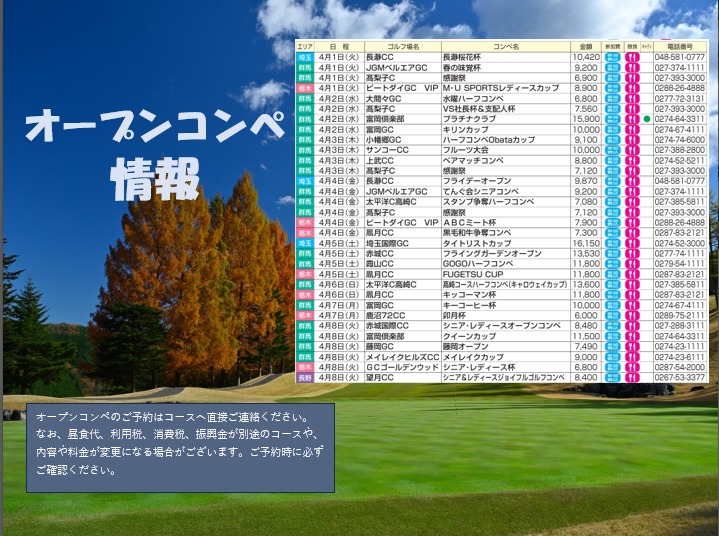Click the lunch icon in フルーツ大会 row
This screenshot has width=719, height=536.
pyautogui.click(x=632, y=150)
